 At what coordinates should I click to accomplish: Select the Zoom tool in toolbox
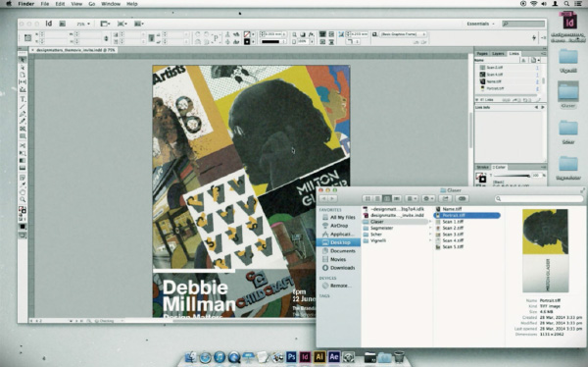click(x=23, y=200)
